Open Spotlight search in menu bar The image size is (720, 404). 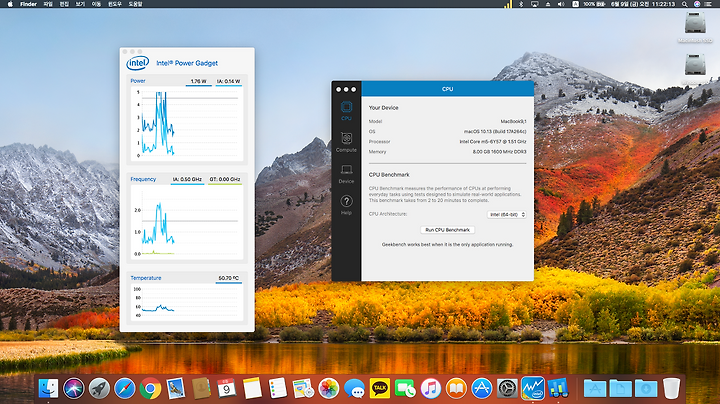pyautogui.click(x=685, y=4)
